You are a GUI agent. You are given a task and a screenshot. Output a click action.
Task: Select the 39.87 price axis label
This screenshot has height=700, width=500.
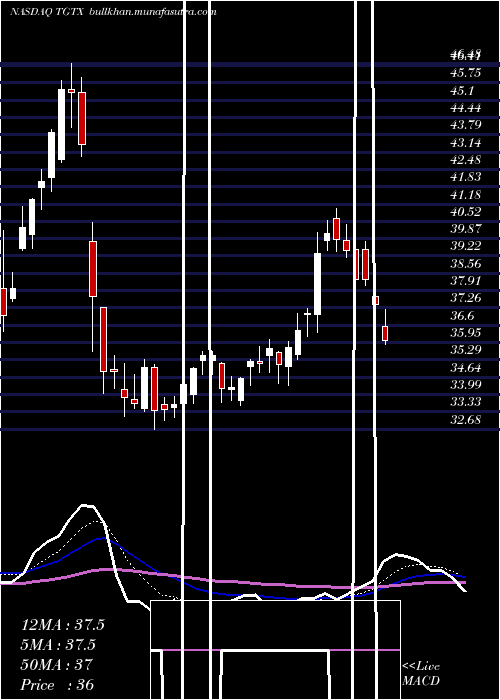(x=466, y=229)
